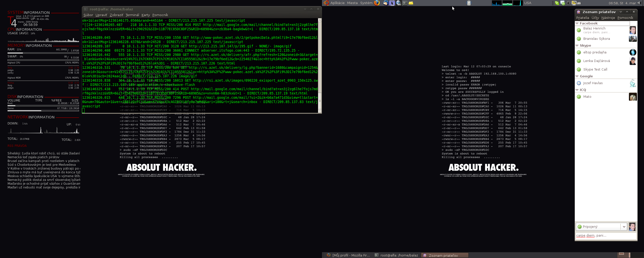
Task: Click terminal scrollbar down arrow
Action: click(320, 111)
